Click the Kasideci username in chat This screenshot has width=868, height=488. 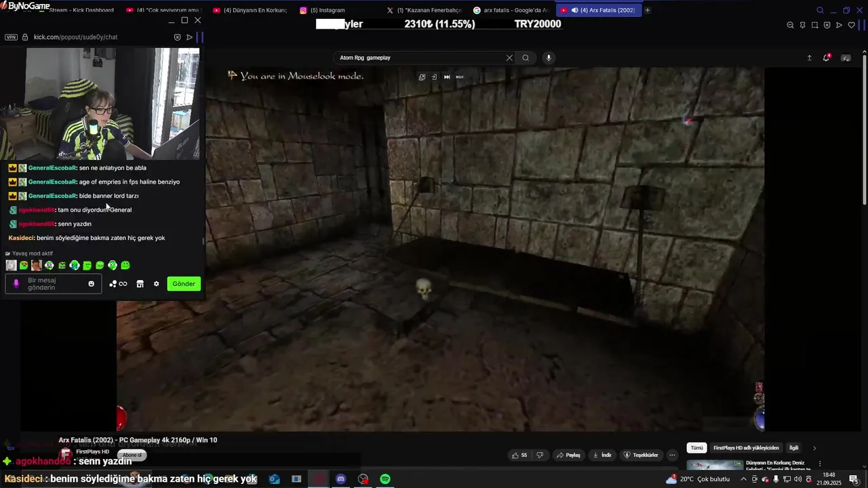point(21,238)
